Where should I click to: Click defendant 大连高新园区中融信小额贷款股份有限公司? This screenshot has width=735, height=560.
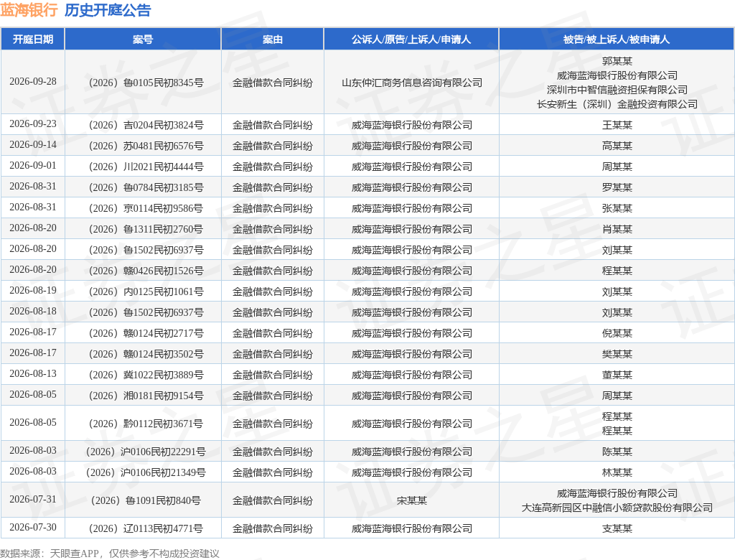617,508
